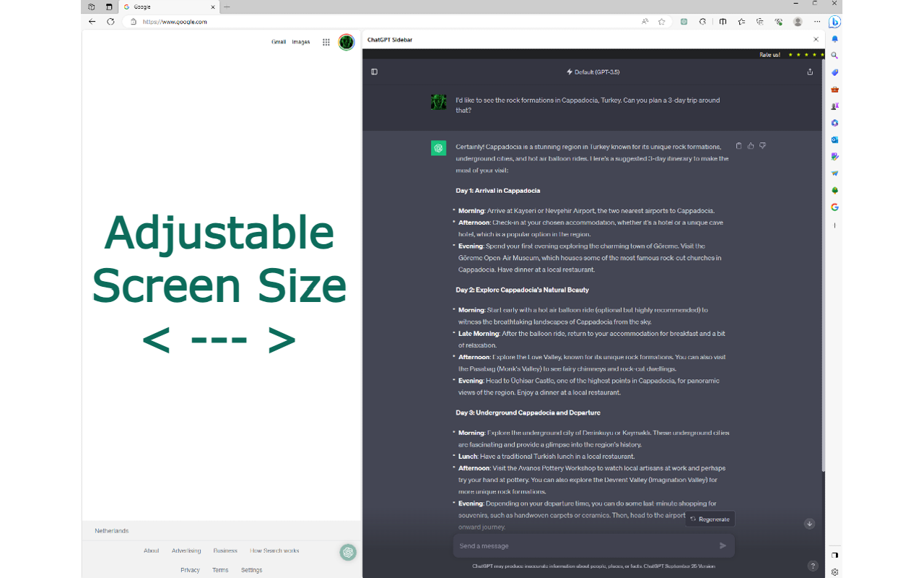
Task: Click the ChatGPT floating button on Google page
Action: (349, 552)
